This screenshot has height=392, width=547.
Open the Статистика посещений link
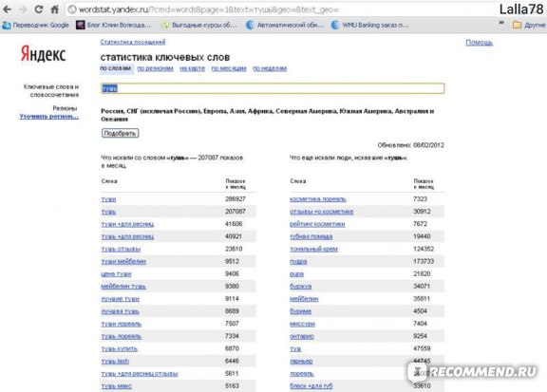[133, 42]
